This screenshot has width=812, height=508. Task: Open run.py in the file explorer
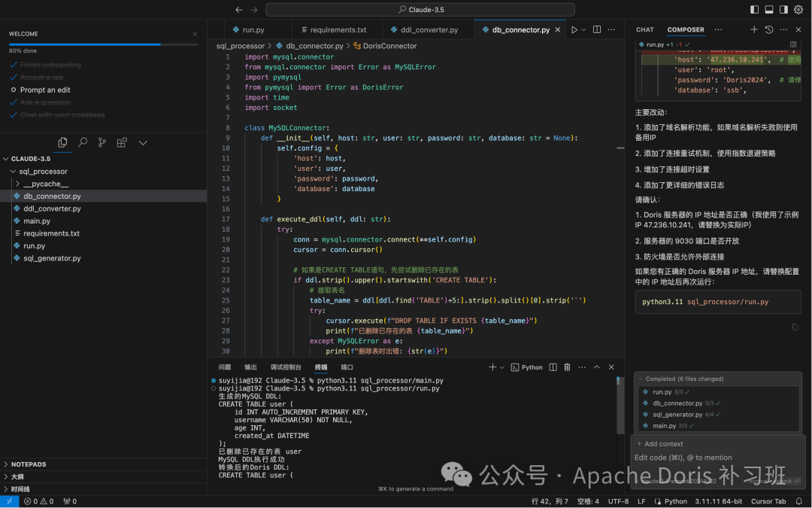34,246
